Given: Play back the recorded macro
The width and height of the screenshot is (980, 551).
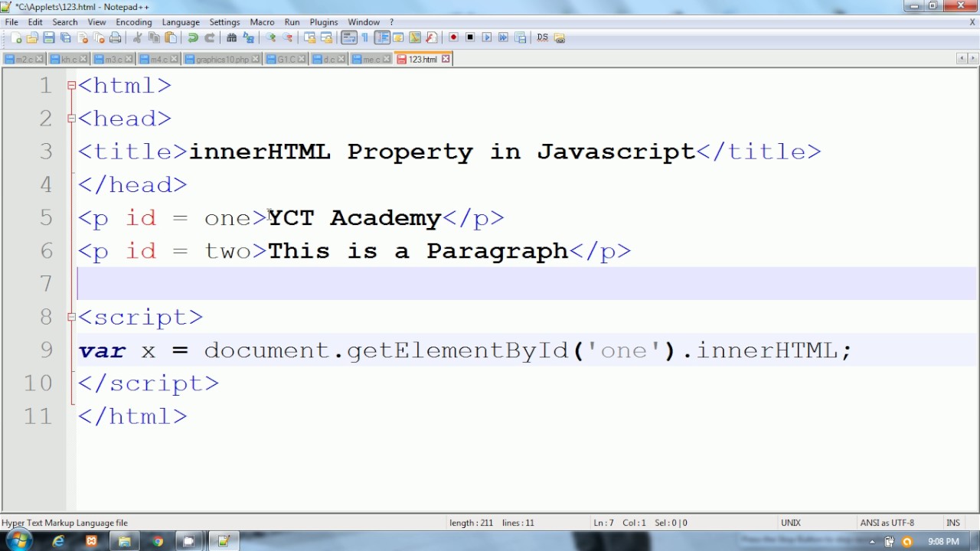Looking at the screenshot, I should pos(487,37).
